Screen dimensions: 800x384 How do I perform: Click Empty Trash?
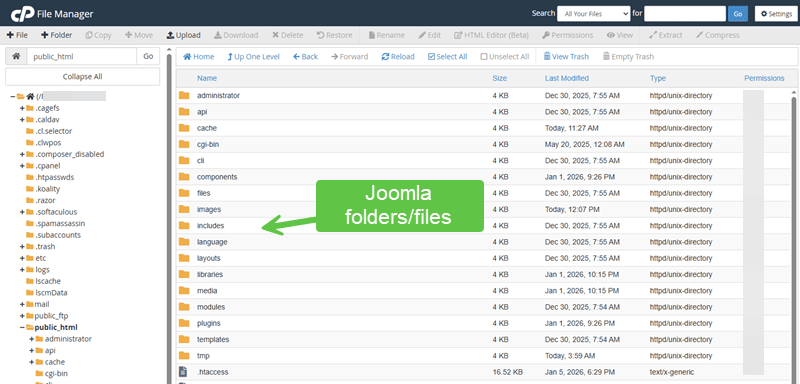pos(628,57)
